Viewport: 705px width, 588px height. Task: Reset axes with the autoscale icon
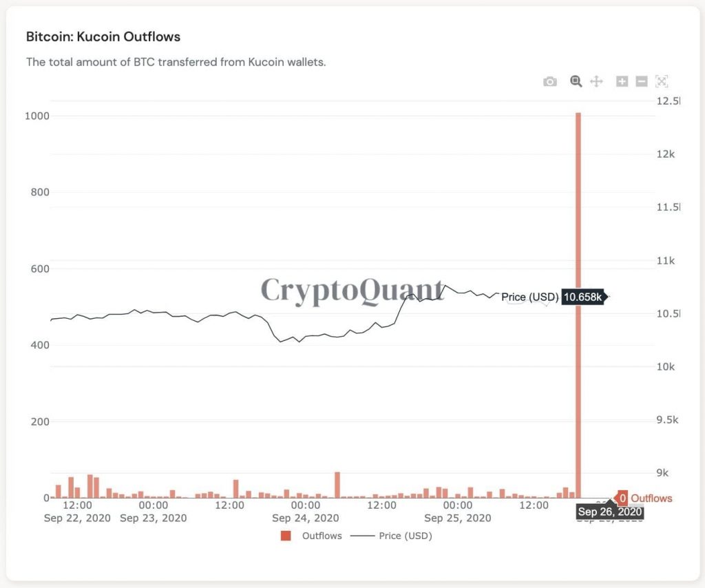[x=662, y=82]
